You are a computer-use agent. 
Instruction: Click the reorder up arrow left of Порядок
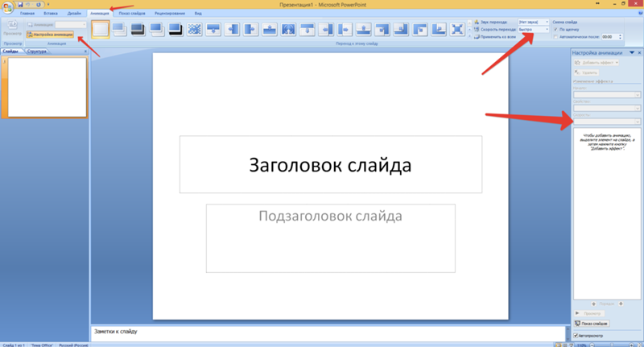[593, 304]
